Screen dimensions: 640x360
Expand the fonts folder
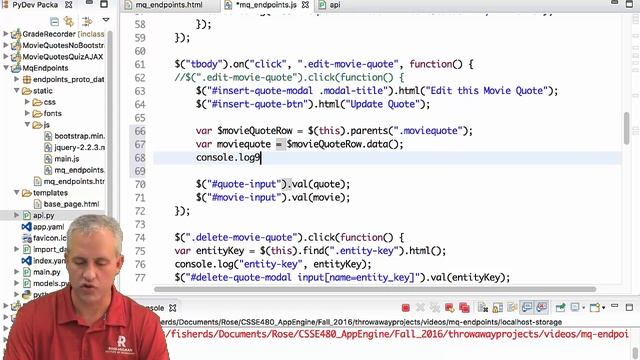(x=27, y=113)
